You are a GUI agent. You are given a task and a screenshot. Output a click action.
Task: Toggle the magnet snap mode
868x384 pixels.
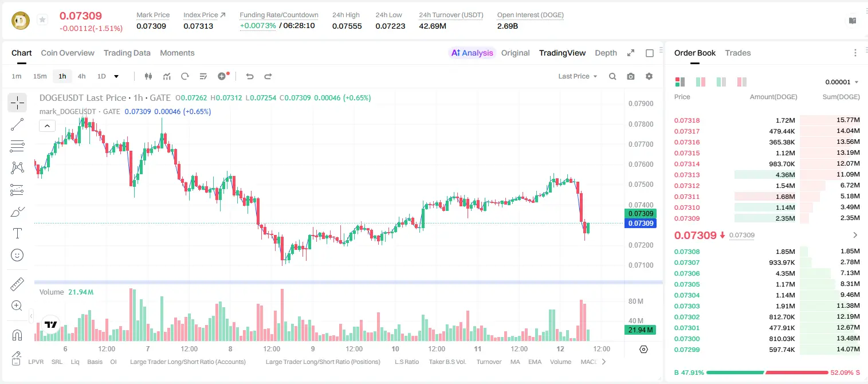(x=17, y=335)
